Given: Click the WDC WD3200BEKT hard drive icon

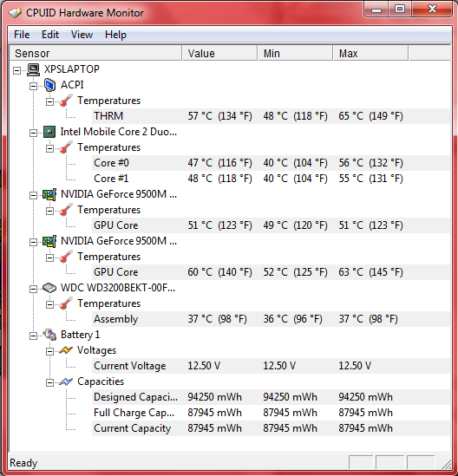Looking at the screenshot, I should pyautogui.click(x=49, y=288).
